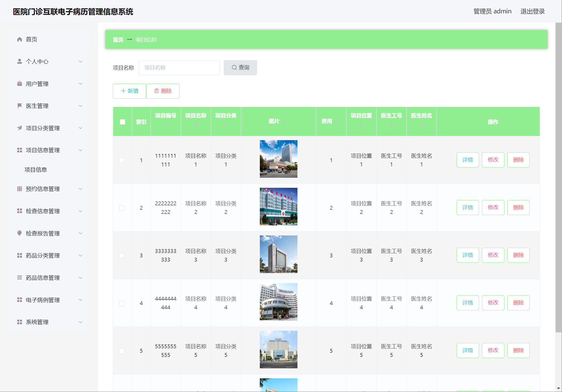Viewport: 562px width, 392px height.
Task: Click the flag icon for 医生管理
Action: click(20, 106)
